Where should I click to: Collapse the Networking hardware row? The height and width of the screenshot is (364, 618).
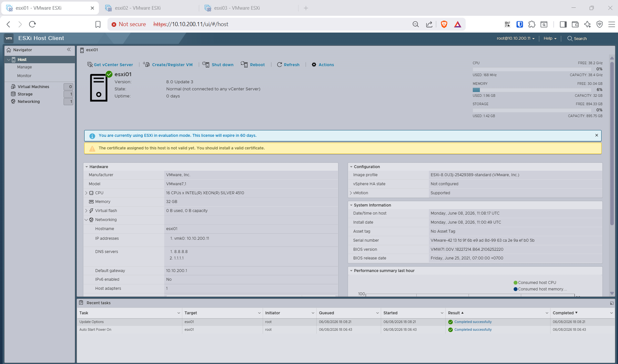[x=86, y=220]
